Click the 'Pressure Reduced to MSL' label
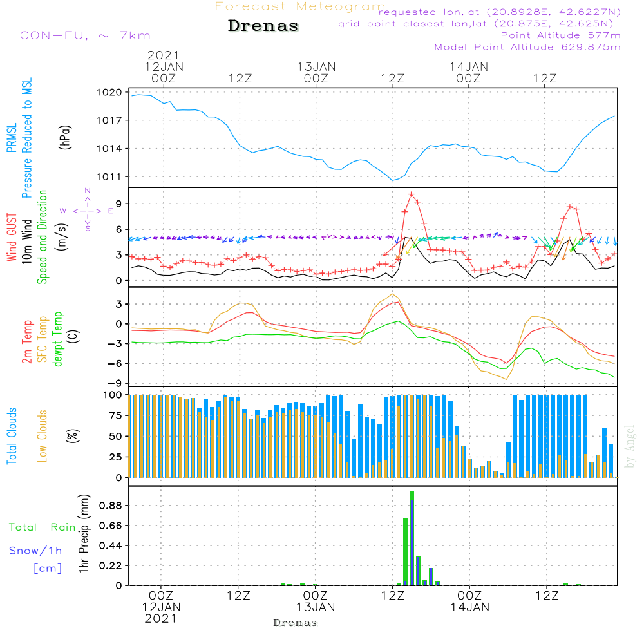This screenshot has width=644, height=644. tap(26, 138)
